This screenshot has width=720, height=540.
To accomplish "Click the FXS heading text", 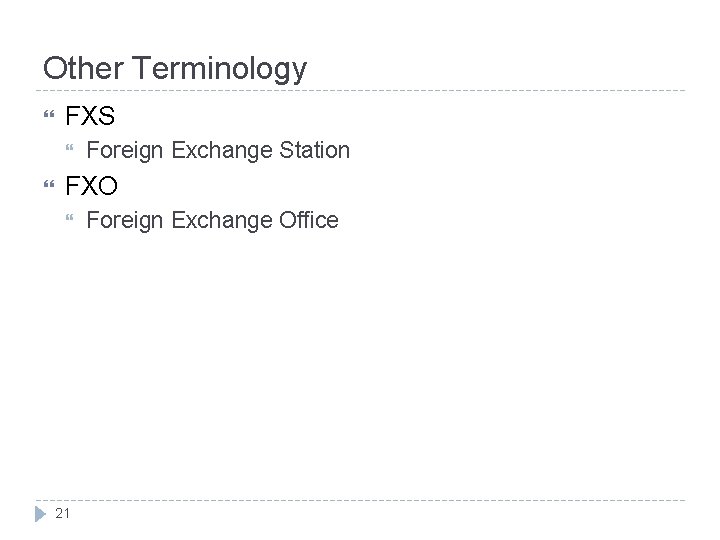I will click(90, 117).
